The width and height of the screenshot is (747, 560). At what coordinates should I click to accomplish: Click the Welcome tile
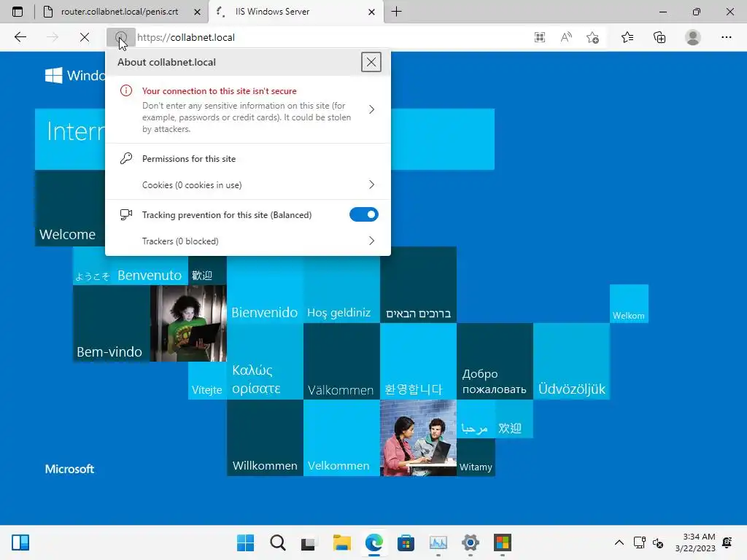pos(70,208)
